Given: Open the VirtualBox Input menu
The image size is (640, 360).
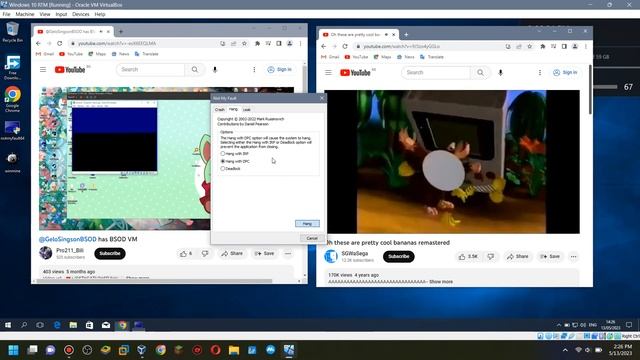Looking at the screenshot, I should coord(61,14).
